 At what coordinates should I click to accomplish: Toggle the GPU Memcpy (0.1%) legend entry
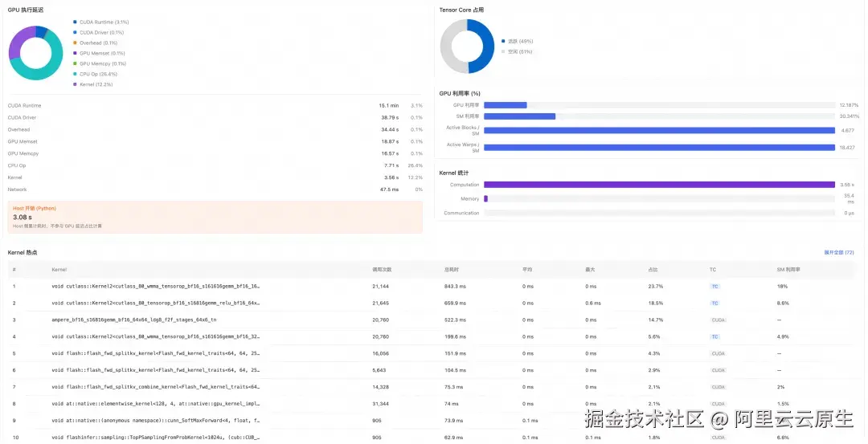click(100, 63)
